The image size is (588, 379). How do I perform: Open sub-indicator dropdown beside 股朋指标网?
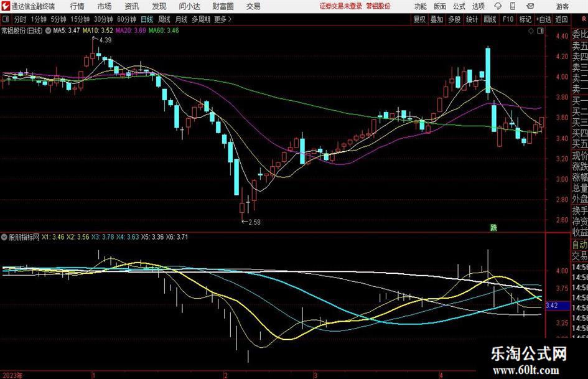tap(4, 237)
